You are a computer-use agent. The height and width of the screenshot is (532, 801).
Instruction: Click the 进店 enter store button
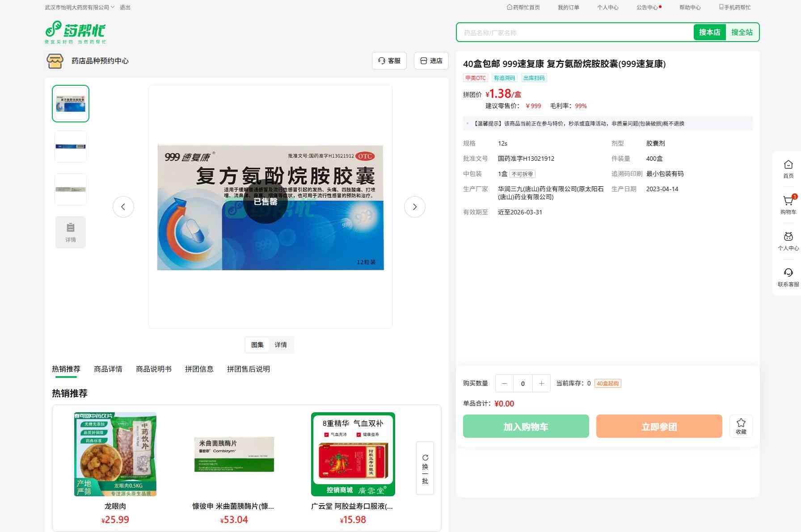(431, 61)
